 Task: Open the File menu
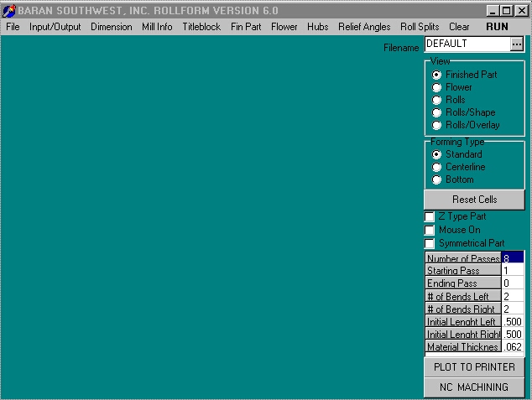pos(13,27)
